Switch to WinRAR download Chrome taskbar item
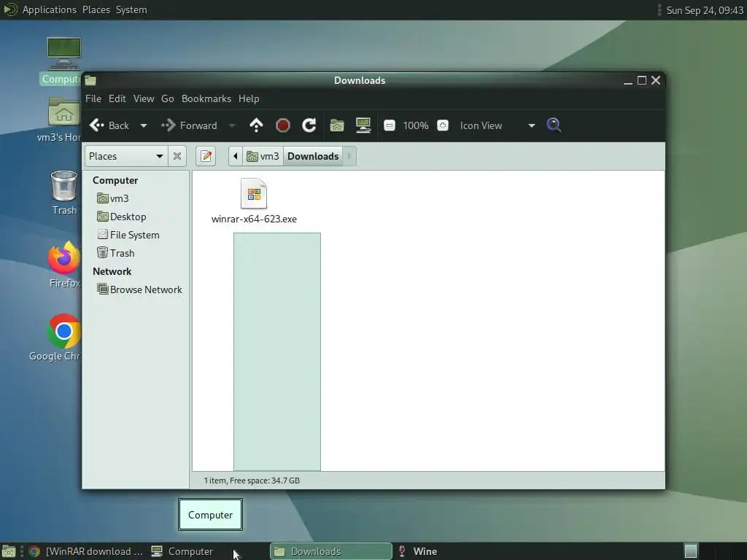This screenshot has width=747, height=560. 86,551
